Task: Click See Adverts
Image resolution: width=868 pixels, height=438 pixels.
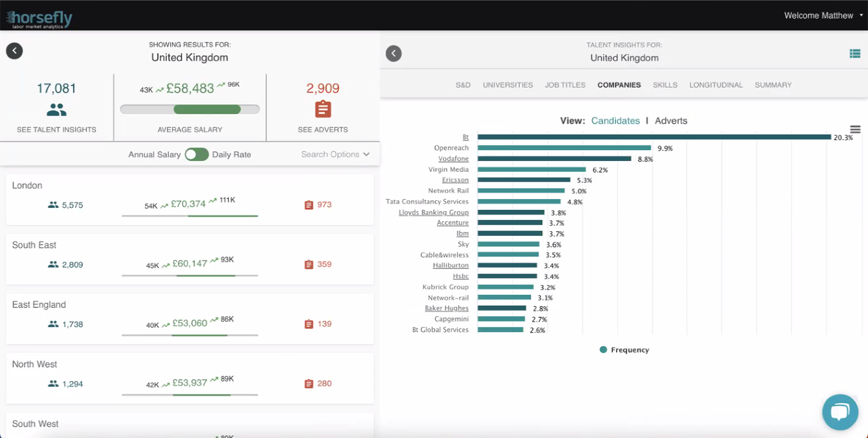Action: (323, 130)
